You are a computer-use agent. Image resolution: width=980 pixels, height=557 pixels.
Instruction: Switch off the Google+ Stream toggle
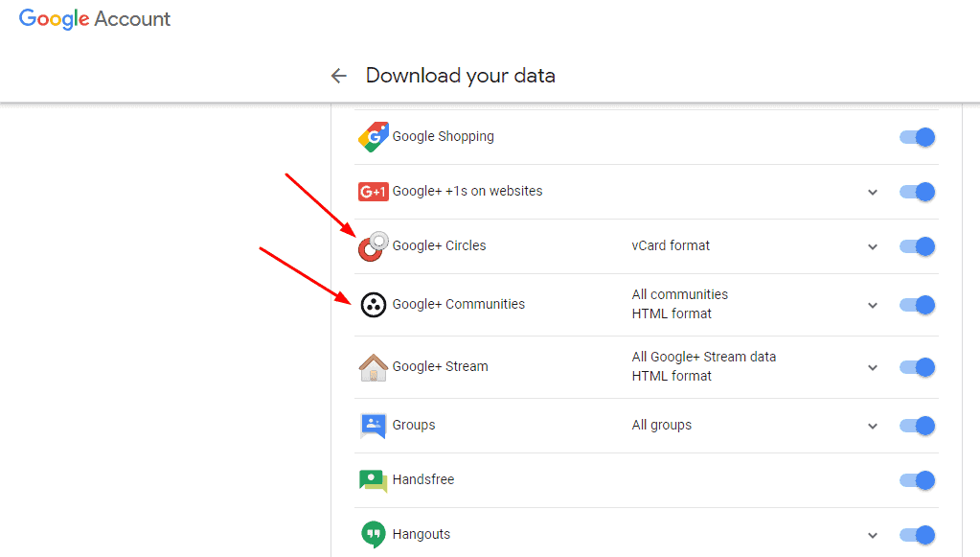[917, 367]
